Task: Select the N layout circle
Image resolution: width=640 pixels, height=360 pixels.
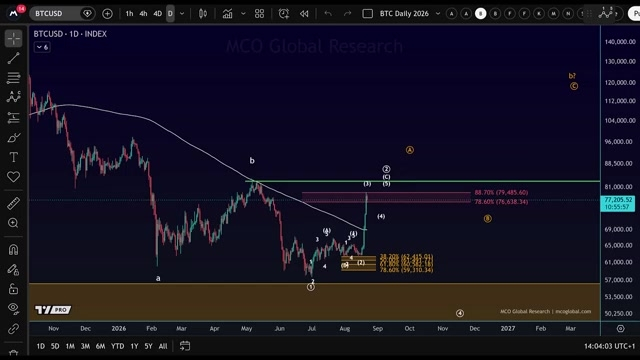Action: [568, 14]
